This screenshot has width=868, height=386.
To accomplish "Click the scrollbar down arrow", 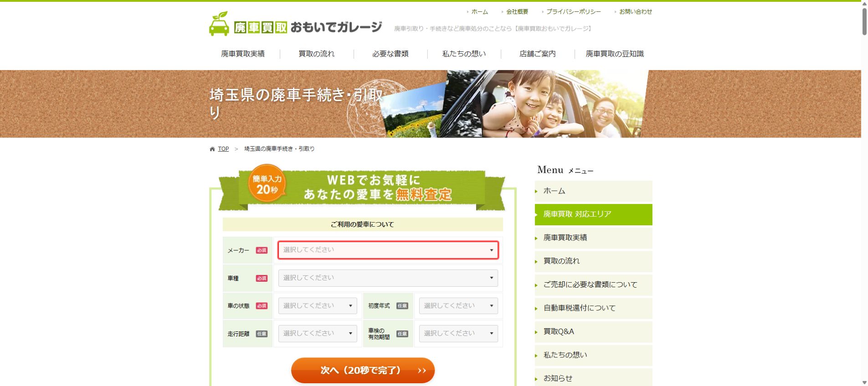I will click(x=864, y=383).
